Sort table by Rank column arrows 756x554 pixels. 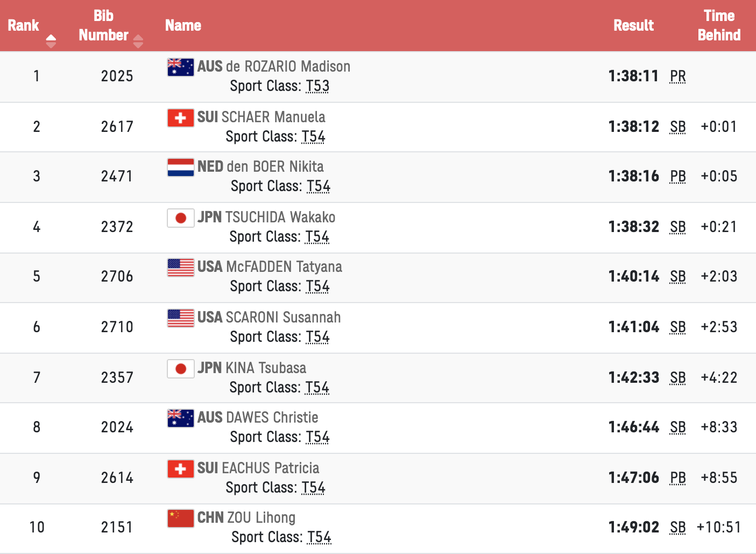[51, 41]
